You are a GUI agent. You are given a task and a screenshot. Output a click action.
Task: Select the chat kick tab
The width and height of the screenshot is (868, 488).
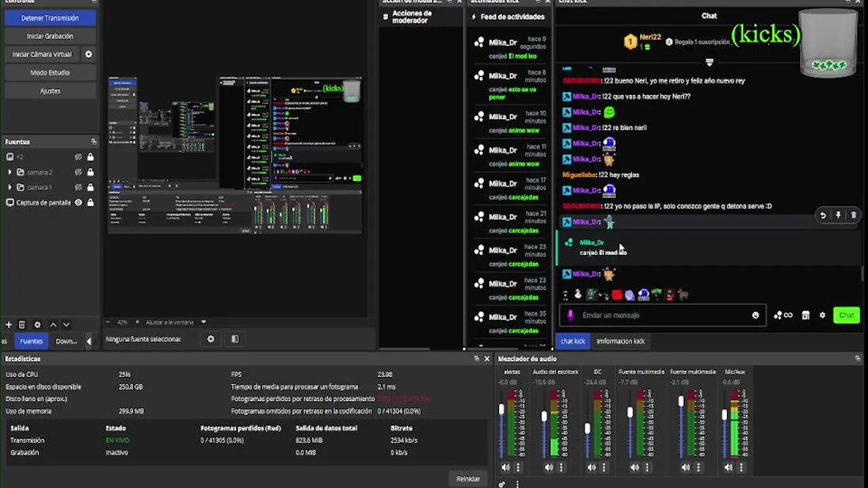[572, 341]
